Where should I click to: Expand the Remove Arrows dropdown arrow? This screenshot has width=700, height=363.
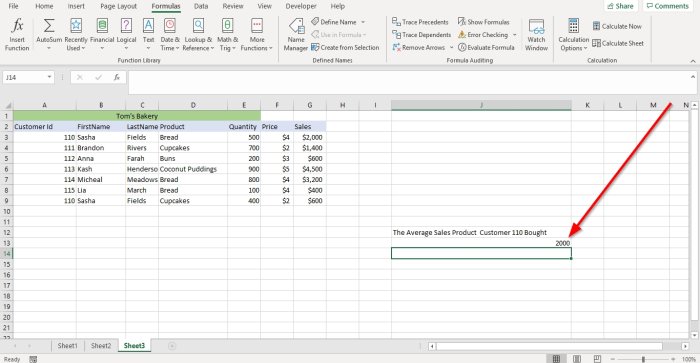(x=451, y=47)
